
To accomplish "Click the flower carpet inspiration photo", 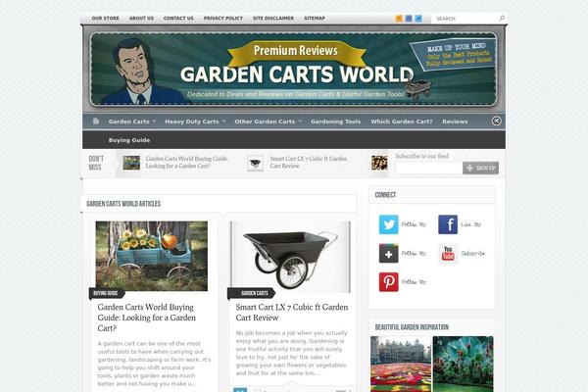I will (401, 364).
